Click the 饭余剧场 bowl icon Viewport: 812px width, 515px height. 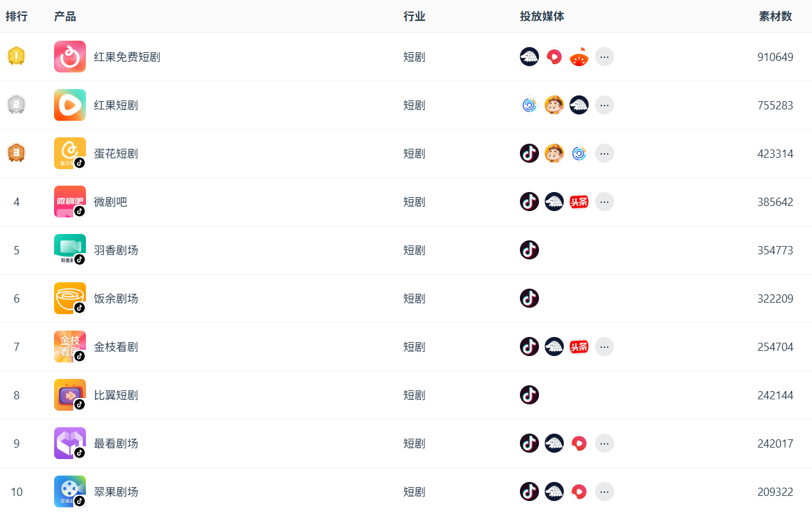pos(70,298)
